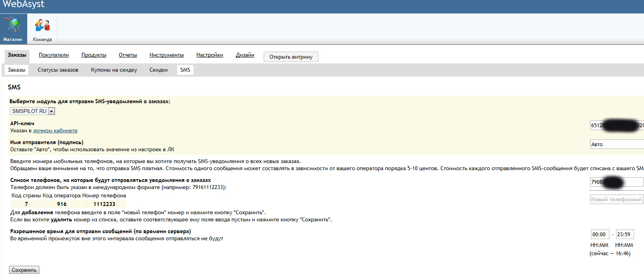Select the SMS sub-tab

point(185,70)
